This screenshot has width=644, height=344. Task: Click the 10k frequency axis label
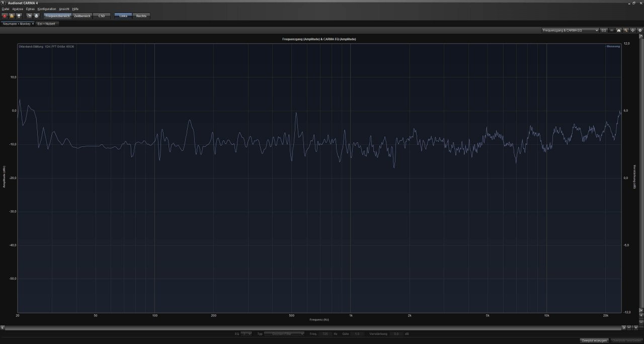(546, 315)
